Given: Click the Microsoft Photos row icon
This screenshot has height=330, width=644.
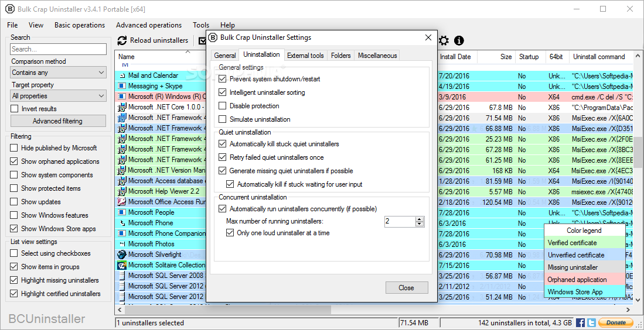Looking at the screenshot, I should click(122, 244).
